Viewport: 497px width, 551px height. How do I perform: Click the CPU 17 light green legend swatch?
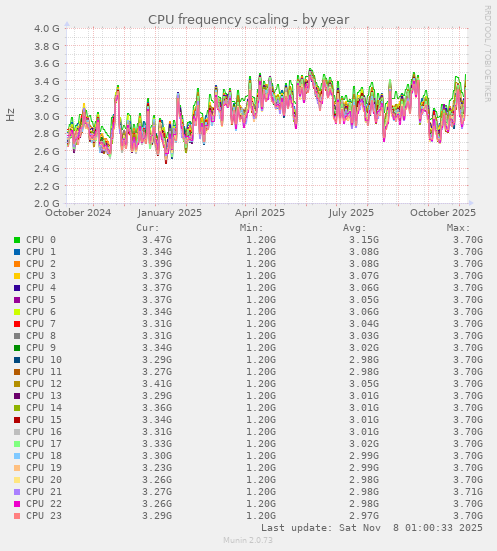point(17,444)
